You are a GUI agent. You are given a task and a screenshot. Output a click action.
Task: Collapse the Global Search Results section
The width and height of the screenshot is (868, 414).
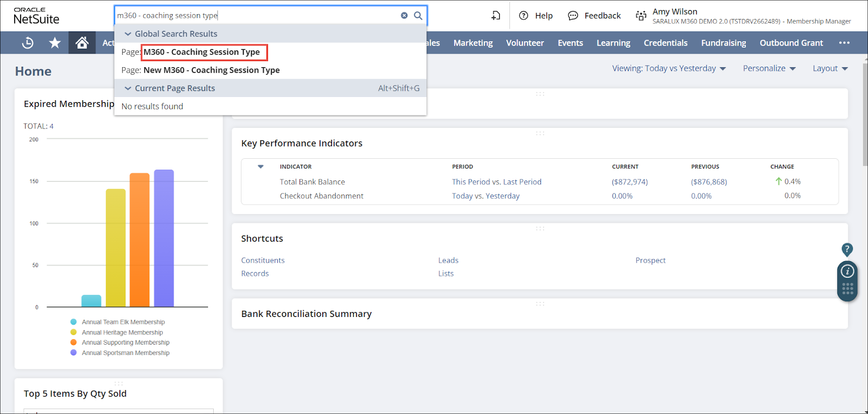[128, 34]
